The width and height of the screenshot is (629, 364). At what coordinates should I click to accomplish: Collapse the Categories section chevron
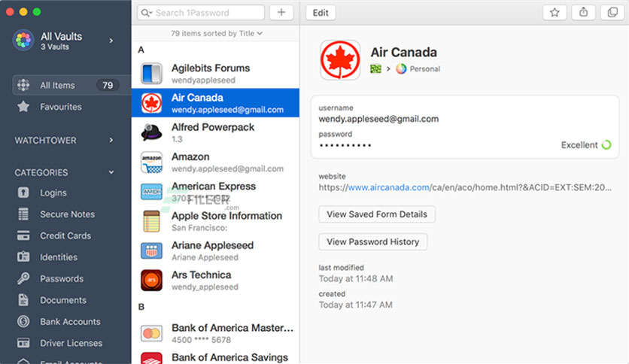pyautogui.click(x=111, y=172)
